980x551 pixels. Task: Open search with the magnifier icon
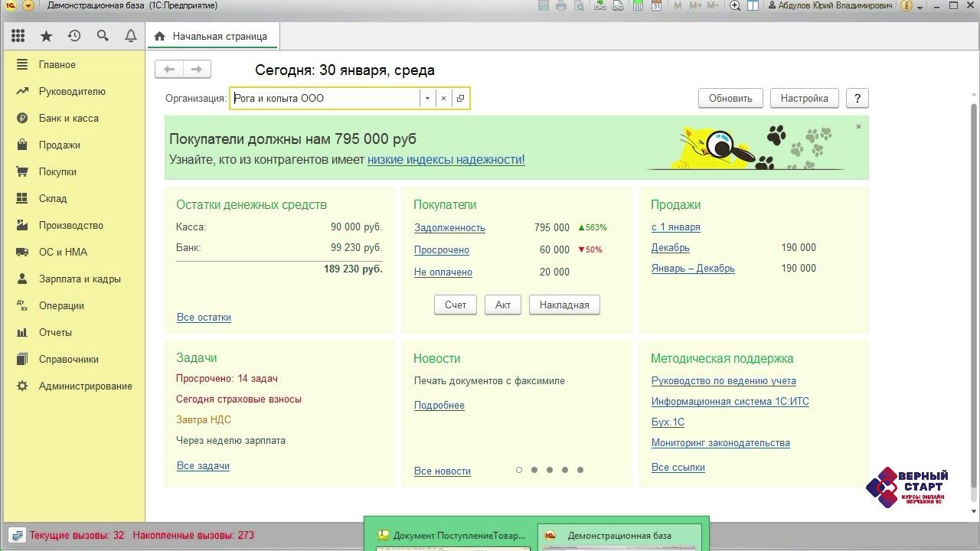tap(103, 36)
